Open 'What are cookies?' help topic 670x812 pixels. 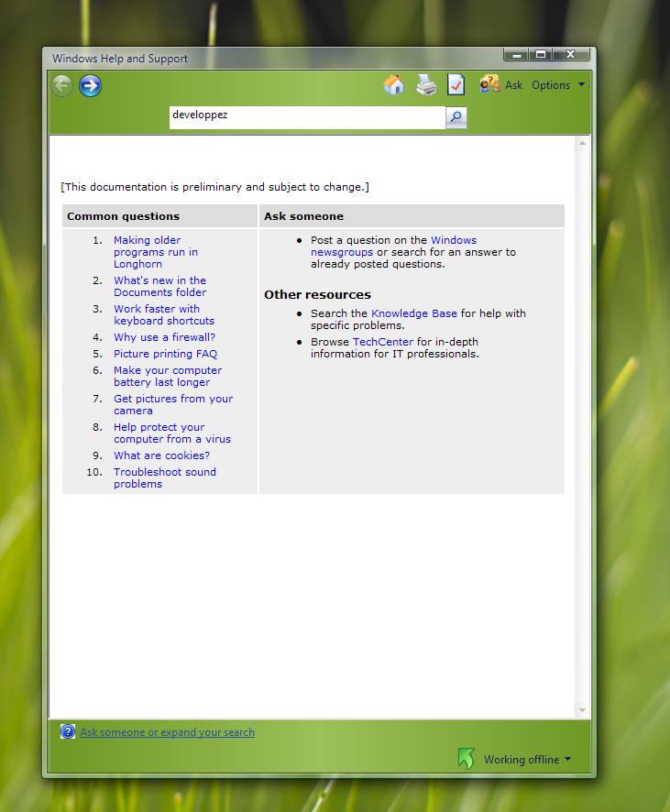(161, 455)
